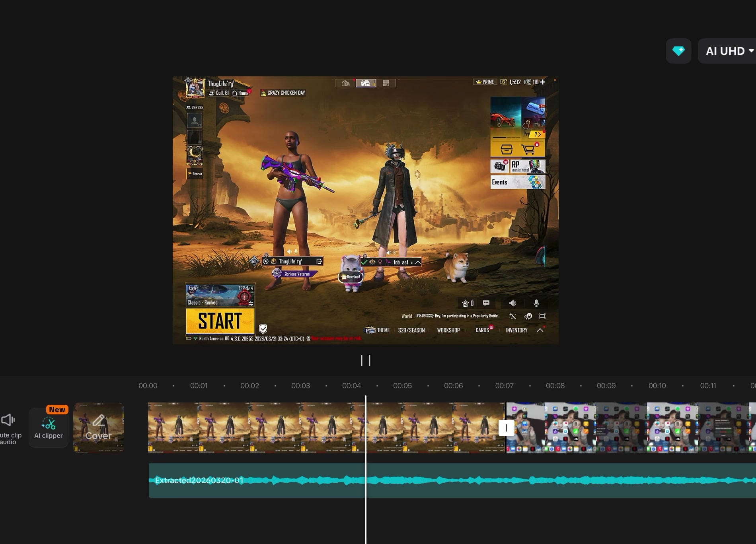Open the shopping cart icon

(x=529, y=149)
